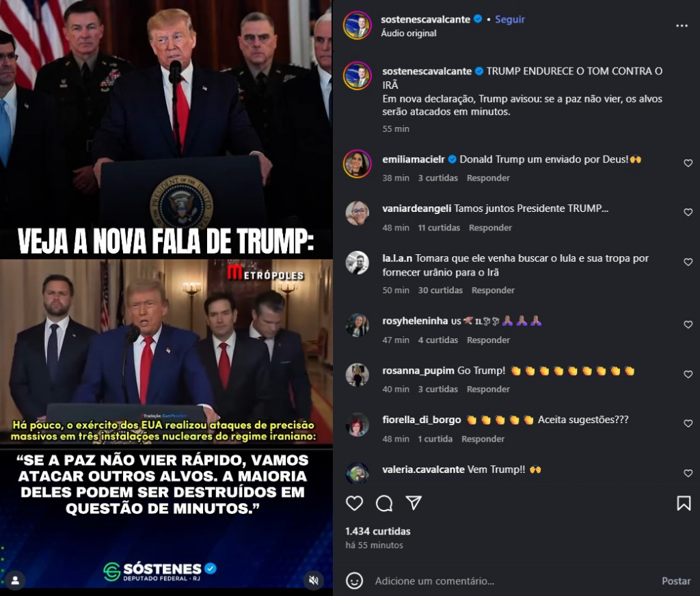Like emiliamacielr's comment

tap(688, 163)
